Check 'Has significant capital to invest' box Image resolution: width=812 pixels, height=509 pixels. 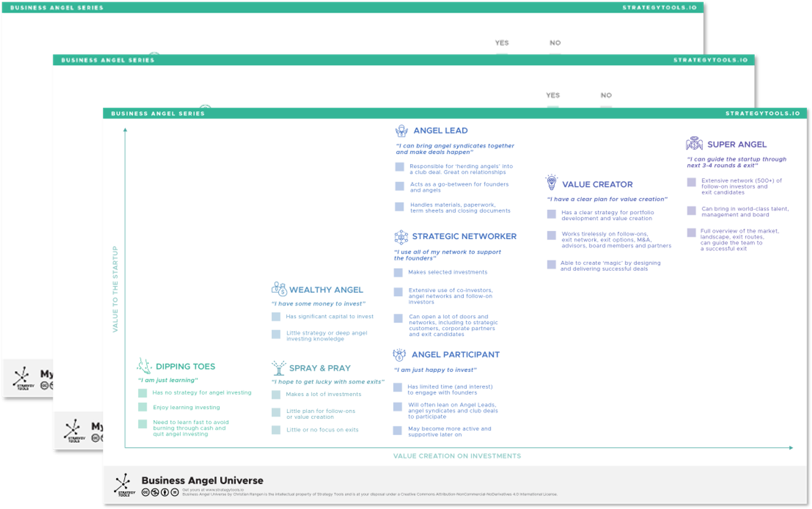[276, 317]
